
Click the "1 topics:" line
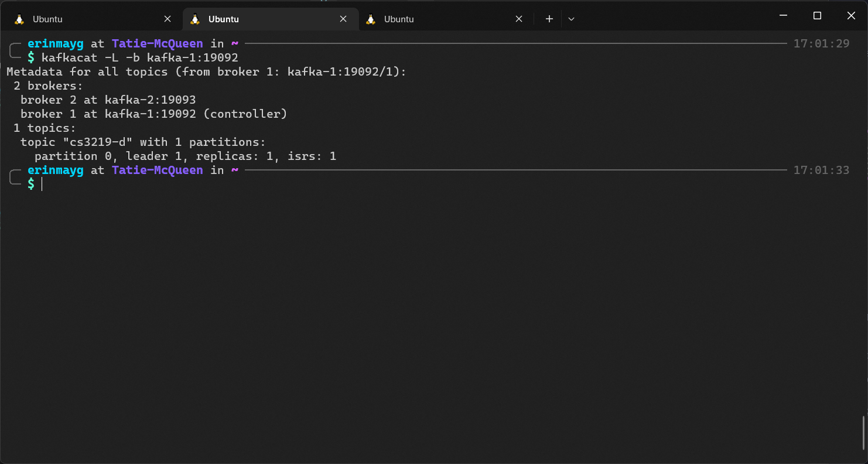coord(45,128)
